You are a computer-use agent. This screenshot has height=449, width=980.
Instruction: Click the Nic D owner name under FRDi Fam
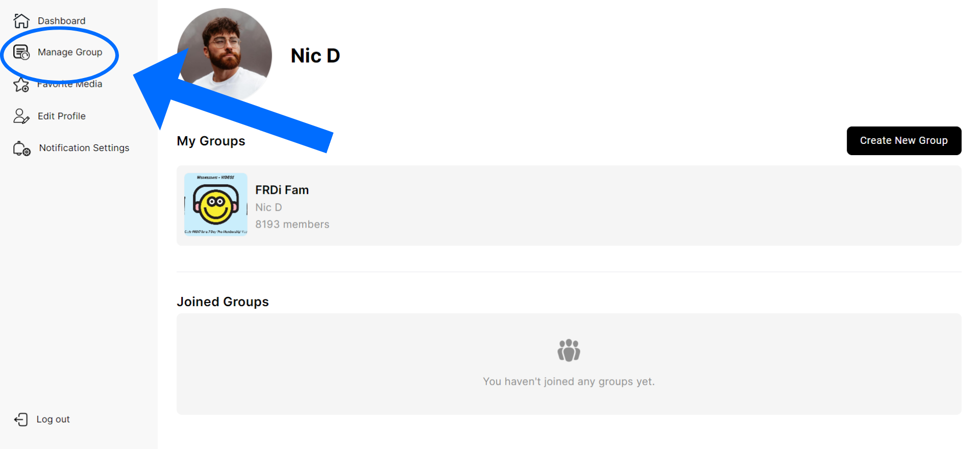(x=268, y=208)
